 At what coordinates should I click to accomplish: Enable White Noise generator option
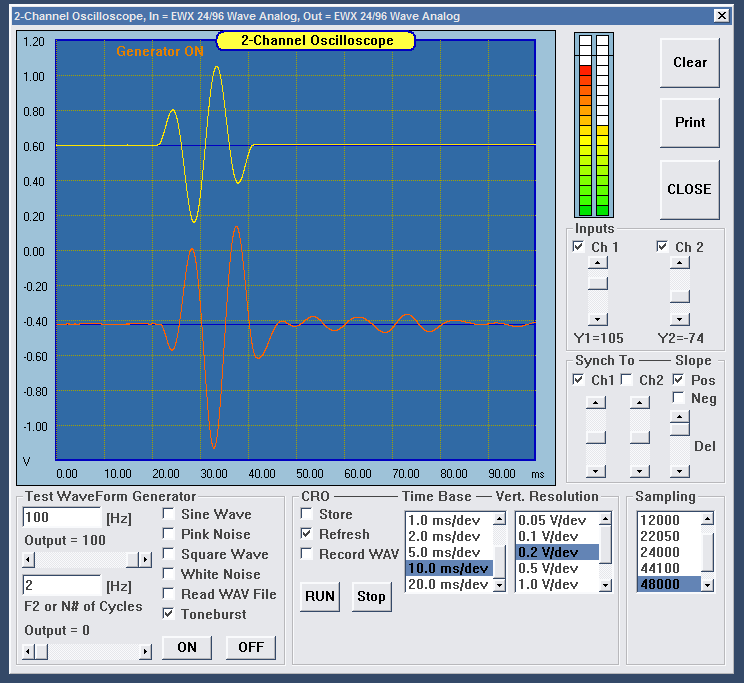tap(168, 573)
